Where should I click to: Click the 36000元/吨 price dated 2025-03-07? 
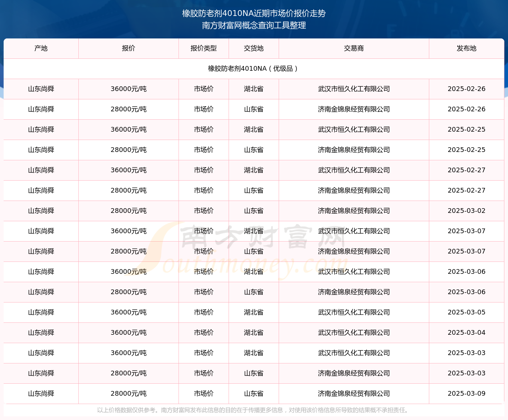pos(128,231)
